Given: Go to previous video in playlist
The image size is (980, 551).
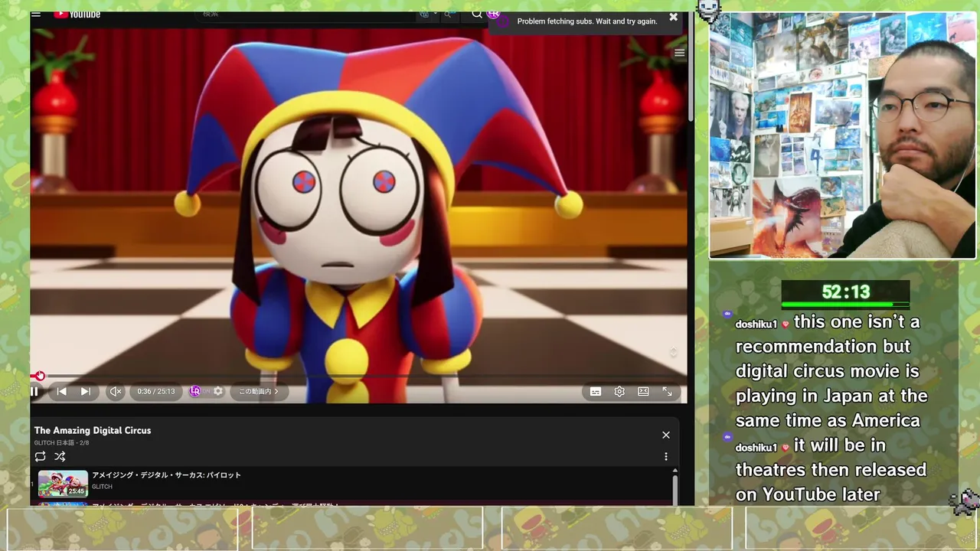Looking at the screenshot, I should [x=62, y=392].
